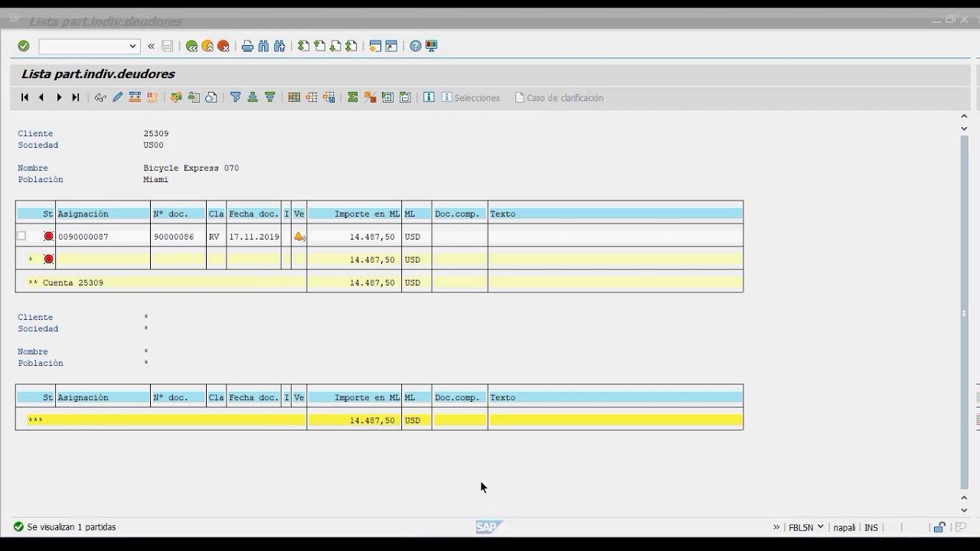Viewport: 980px width, 551px height.
Task: Click the Importe en ML header in first table
Action: (x=354, y=214)
